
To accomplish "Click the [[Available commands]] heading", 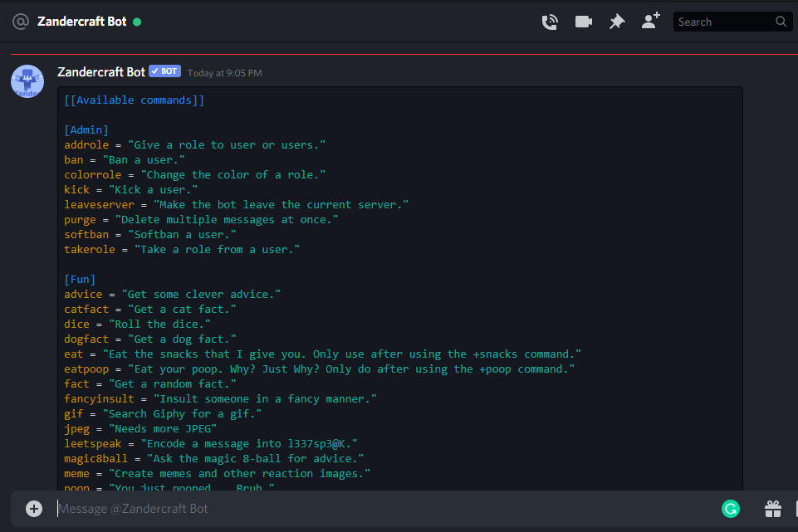I will [135, 100].
